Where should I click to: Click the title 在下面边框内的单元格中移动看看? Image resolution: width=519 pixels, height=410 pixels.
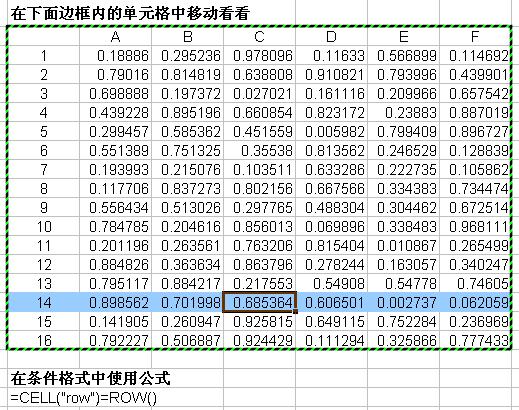click(130, 14)
